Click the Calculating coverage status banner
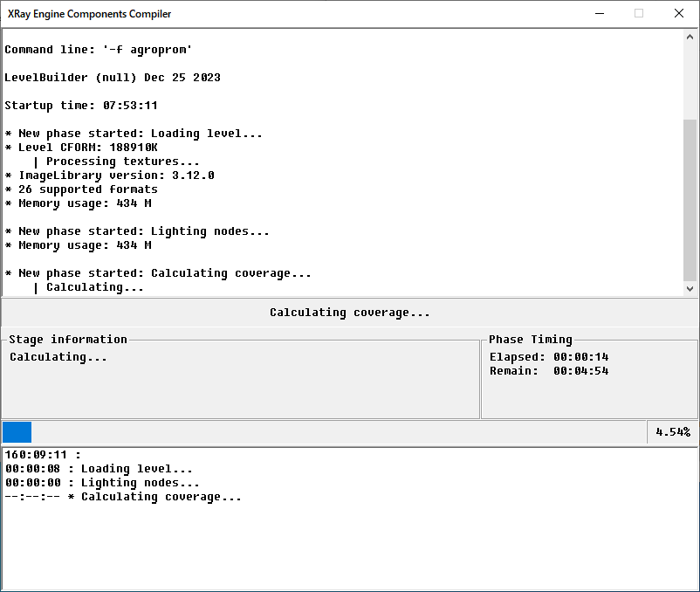This screenshot has height=592, width=700. pyautogui.click(x=350, y=312)
